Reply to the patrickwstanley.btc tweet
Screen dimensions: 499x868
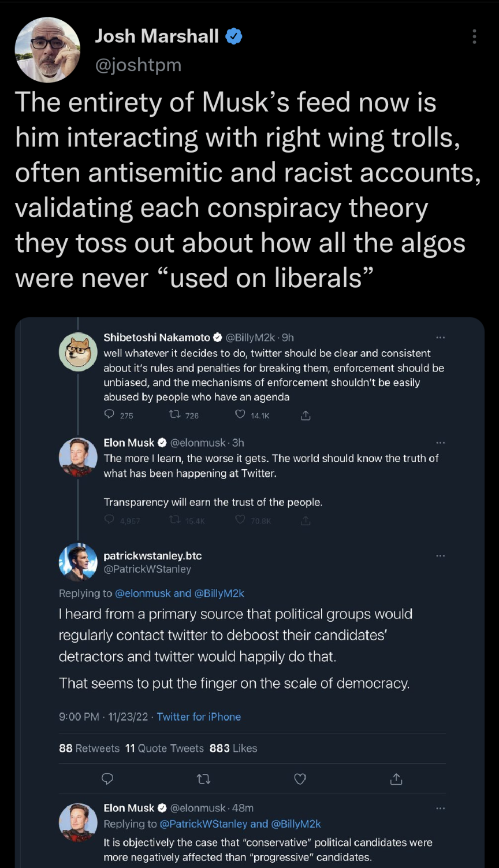tap(107, 779)
